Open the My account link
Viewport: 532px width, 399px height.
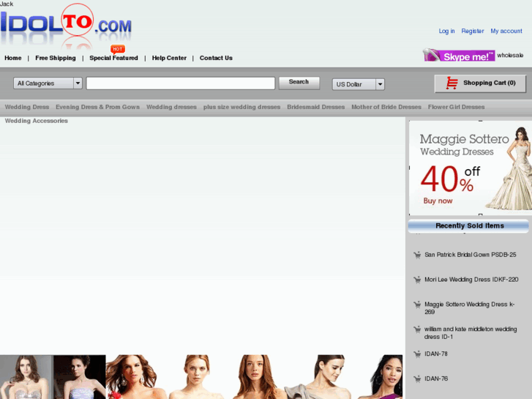pyautogui.click(x=506, y=31)
